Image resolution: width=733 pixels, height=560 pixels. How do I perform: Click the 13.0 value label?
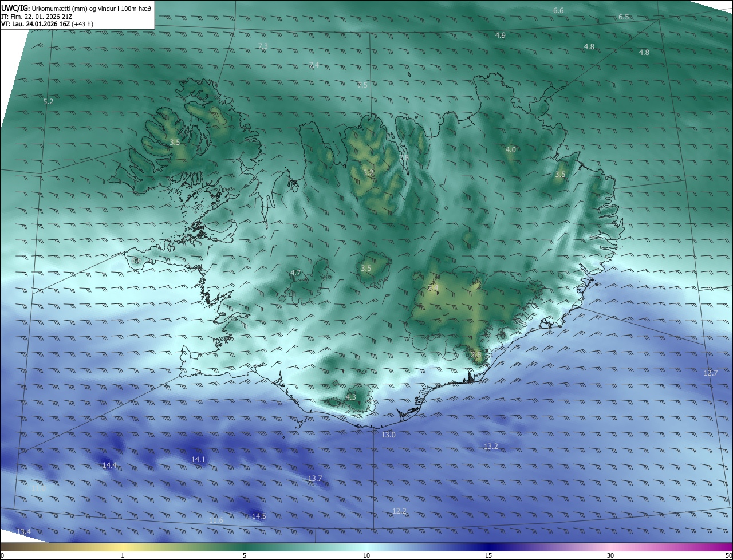388,435
